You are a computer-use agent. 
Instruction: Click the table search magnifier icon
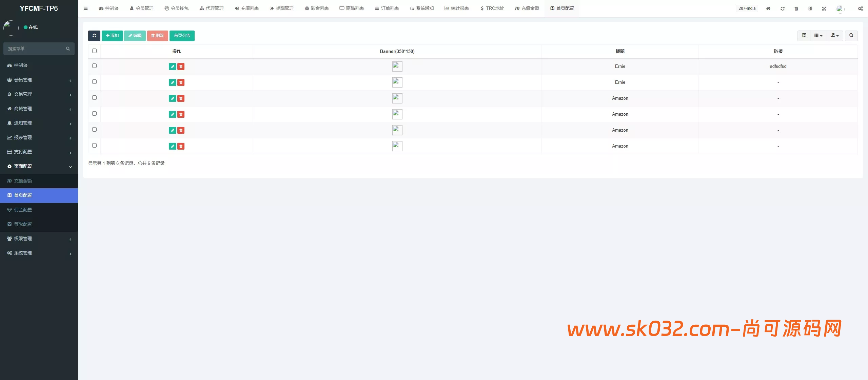click(x=851, y=36)
